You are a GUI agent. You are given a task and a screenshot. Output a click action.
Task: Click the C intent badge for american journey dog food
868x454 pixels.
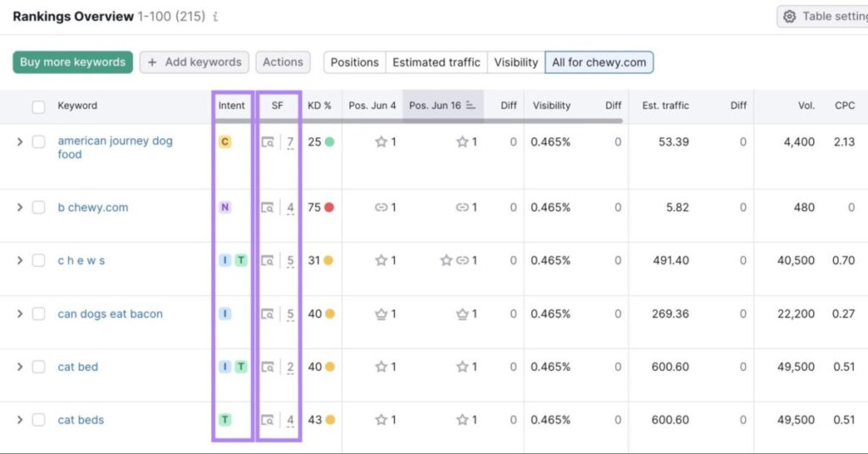pyautogui.click(x=225, y=142)
